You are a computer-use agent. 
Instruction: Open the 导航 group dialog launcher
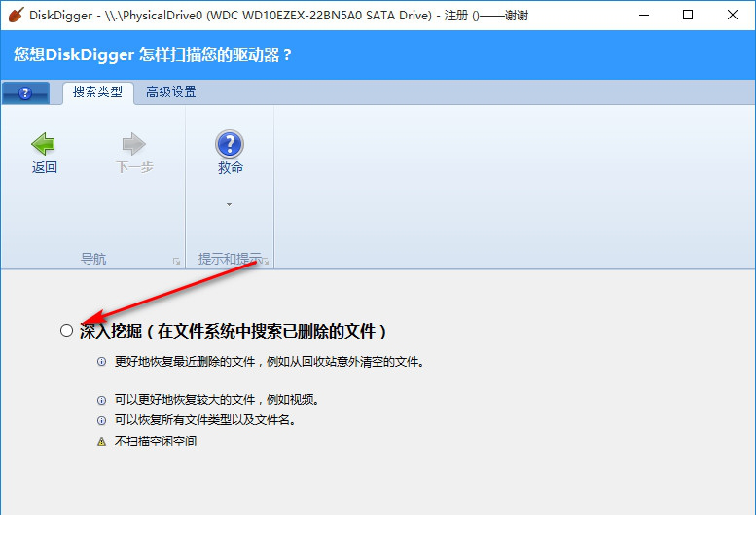[x=176, y=262]
